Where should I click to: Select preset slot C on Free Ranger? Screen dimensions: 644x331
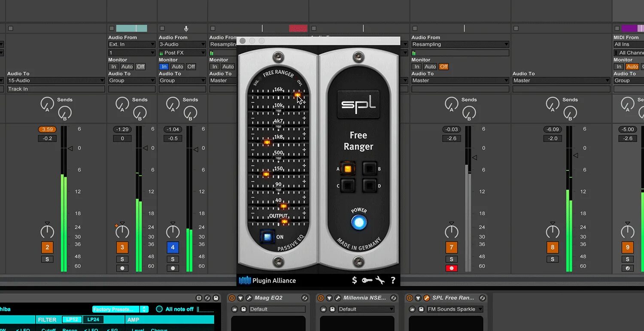348,186
